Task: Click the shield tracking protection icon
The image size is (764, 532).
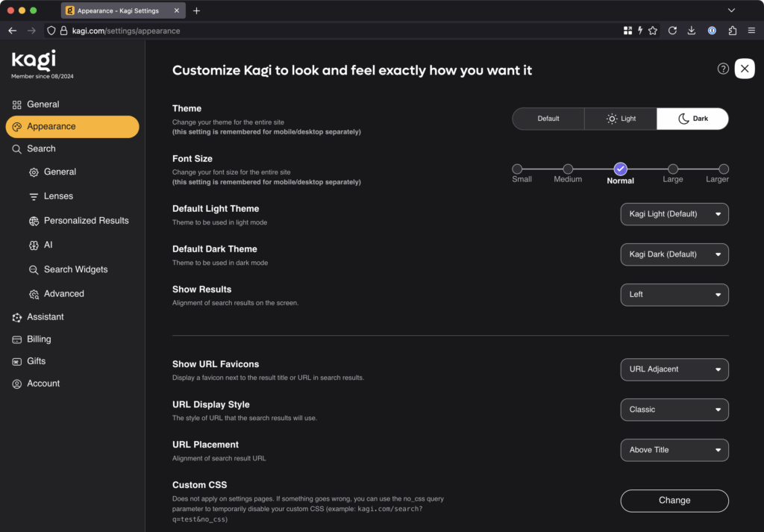Action: coord(51,31)
